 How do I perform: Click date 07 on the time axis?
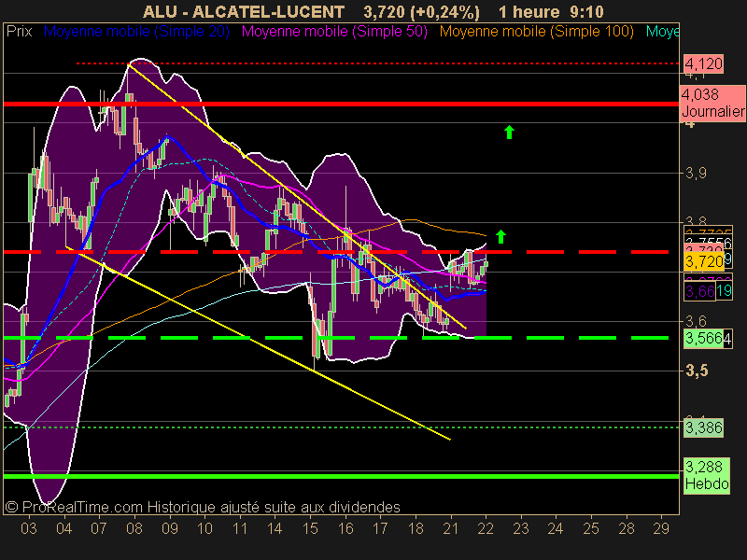(99, 528)
